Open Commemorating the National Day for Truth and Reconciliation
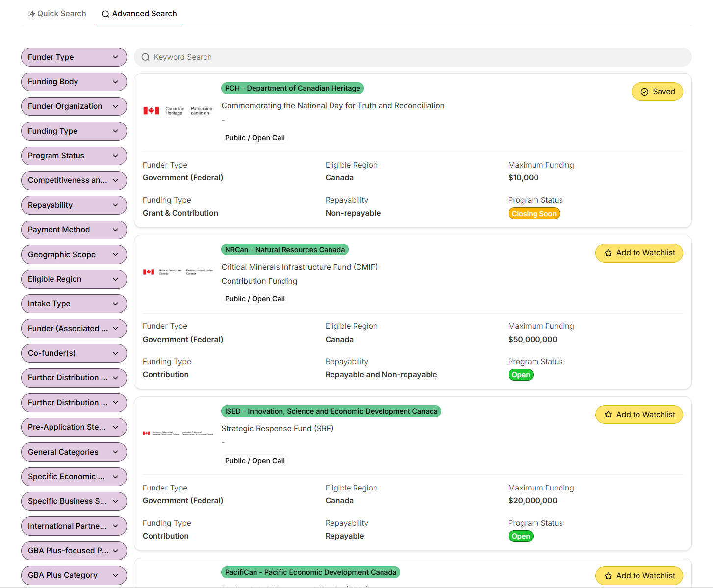This screenshot has width=713, height=588. pyautogui.click(x=333, y=106)
